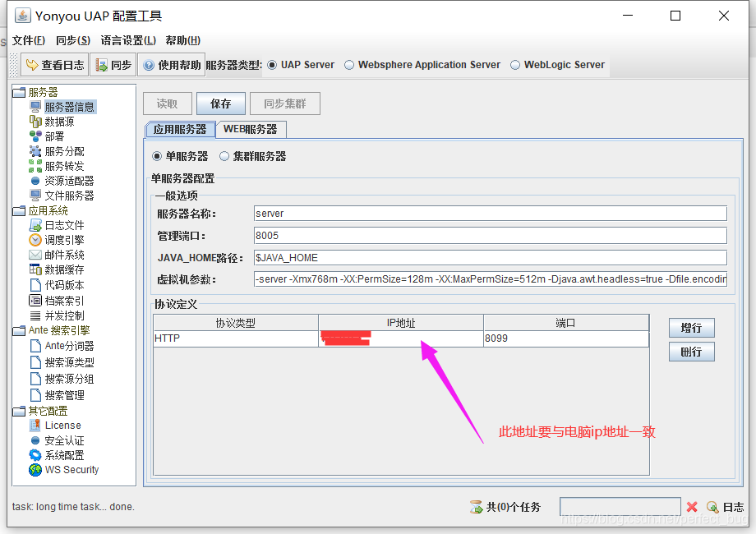The image size is (756, 534).
Task: Select the 服务转发 icon
Action: click(35, 166)
